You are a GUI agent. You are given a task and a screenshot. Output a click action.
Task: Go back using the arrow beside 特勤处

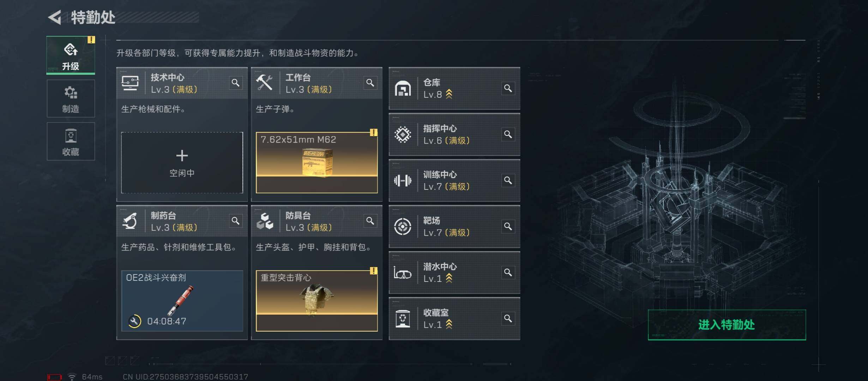coord(55,17)
